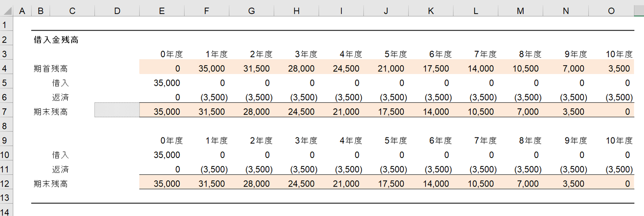Select row header 4
This screenshot has height=216, width=644.
[x=5, y=69]
